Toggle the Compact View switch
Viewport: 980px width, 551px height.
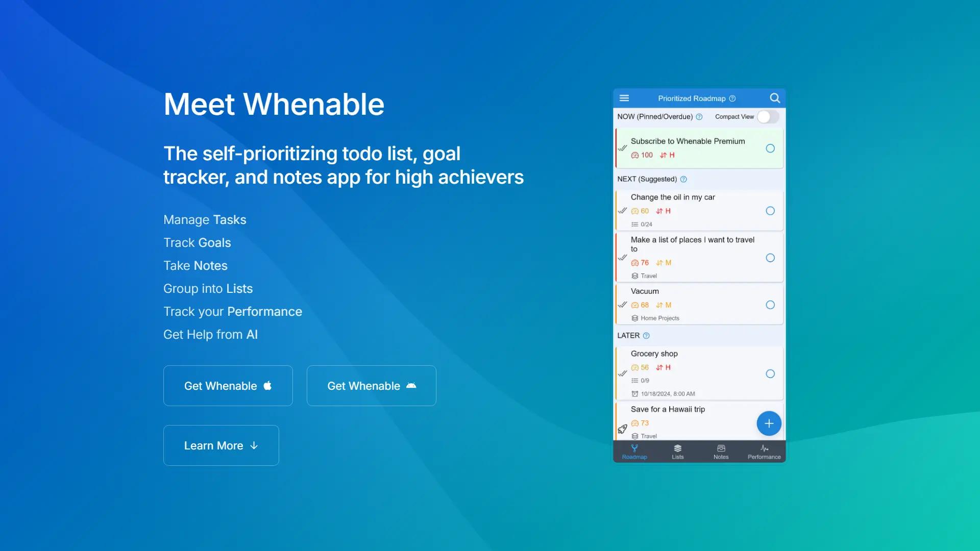(x=768, y=117)
